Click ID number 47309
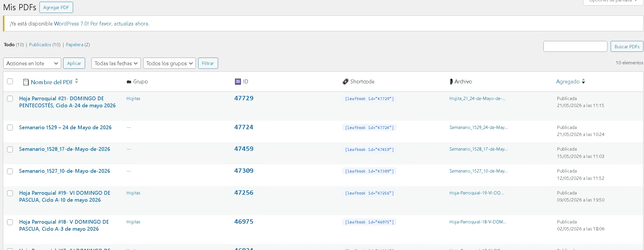This screenshot has height=250, width=644. [244, 171]
